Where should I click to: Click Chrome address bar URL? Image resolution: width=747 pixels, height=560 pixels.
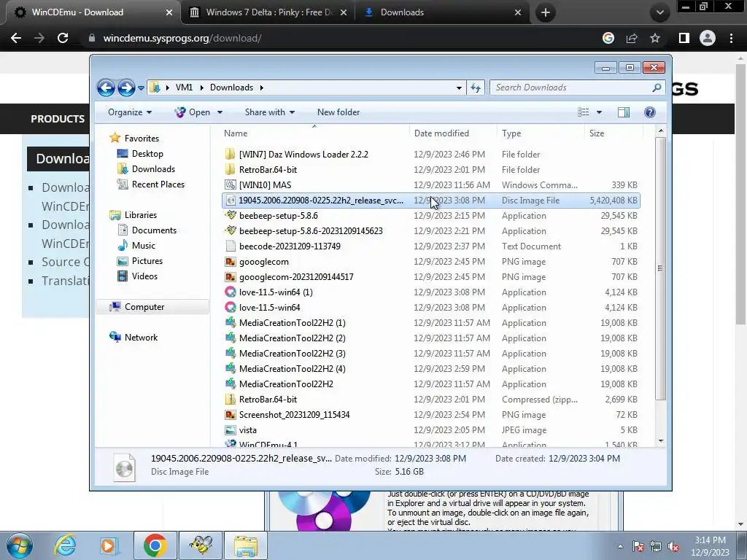(x=182, y=38)
